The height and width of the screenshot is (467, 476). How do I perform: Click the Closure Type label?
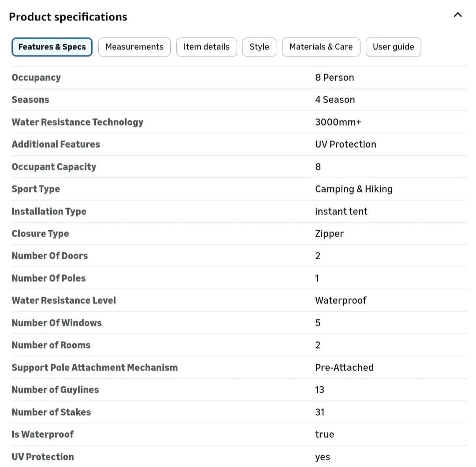coord(40,234)
